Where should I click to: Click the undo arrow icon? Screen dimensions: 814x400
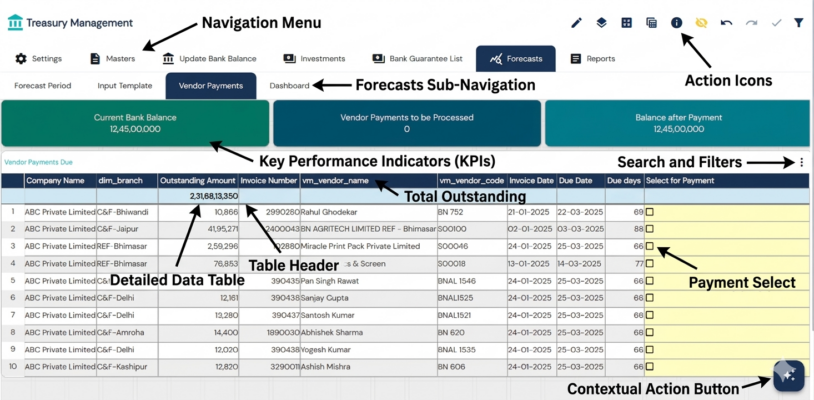726,23
